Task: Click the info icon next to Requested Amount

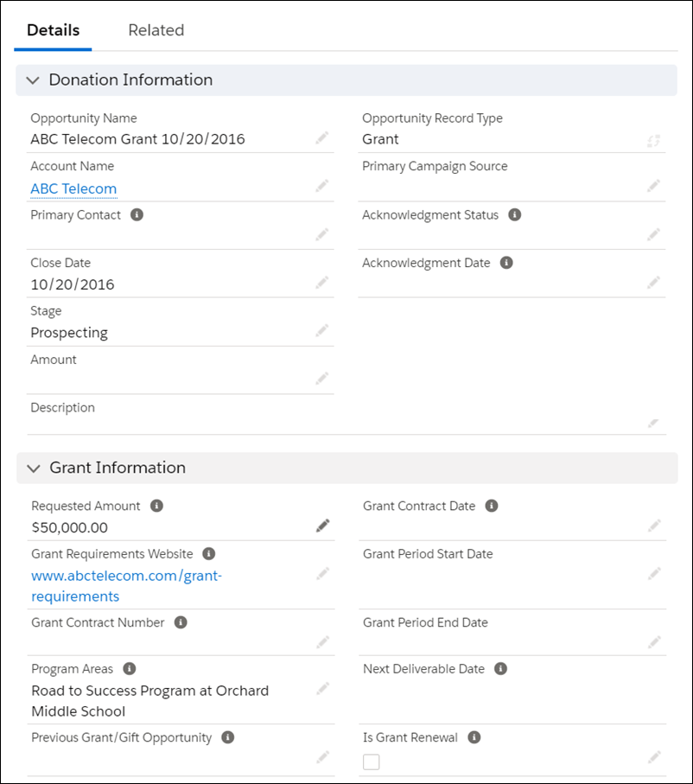Action: pos(156,506)
